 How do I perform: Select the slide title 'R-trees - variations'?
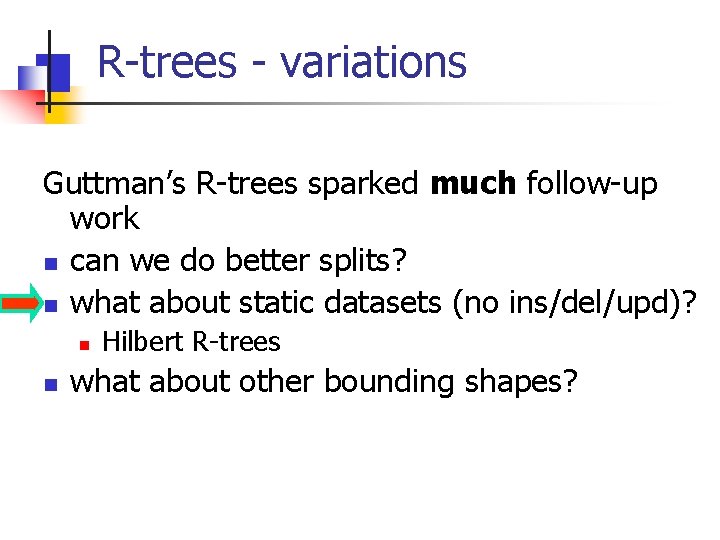click(x=282, y=62)
